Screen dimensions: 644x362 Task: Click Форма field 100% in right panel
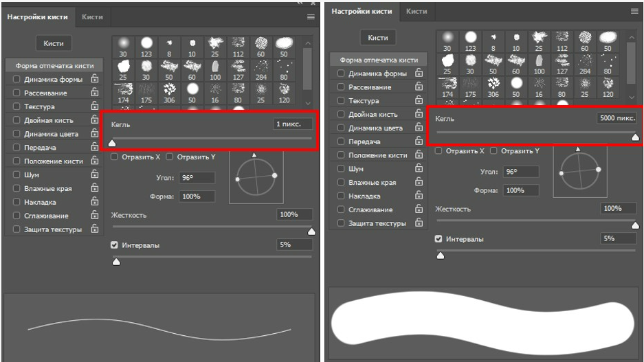pos(521,190)
